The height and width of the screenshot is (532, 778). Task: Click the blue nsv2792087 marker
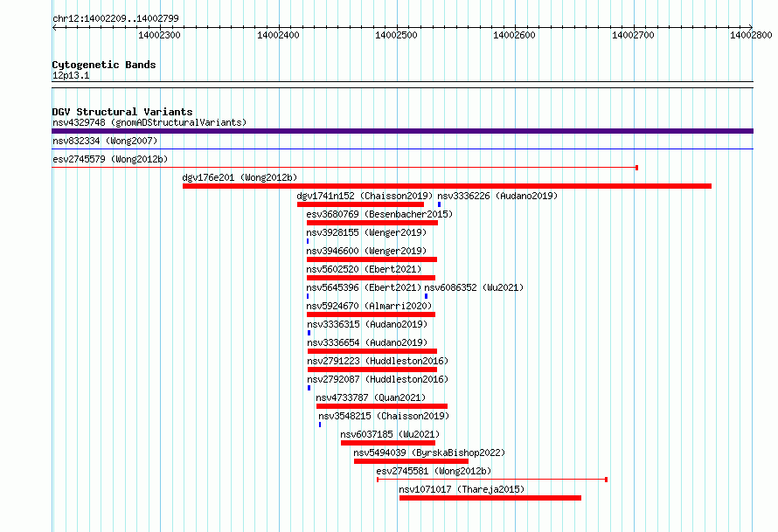[309, 388]
